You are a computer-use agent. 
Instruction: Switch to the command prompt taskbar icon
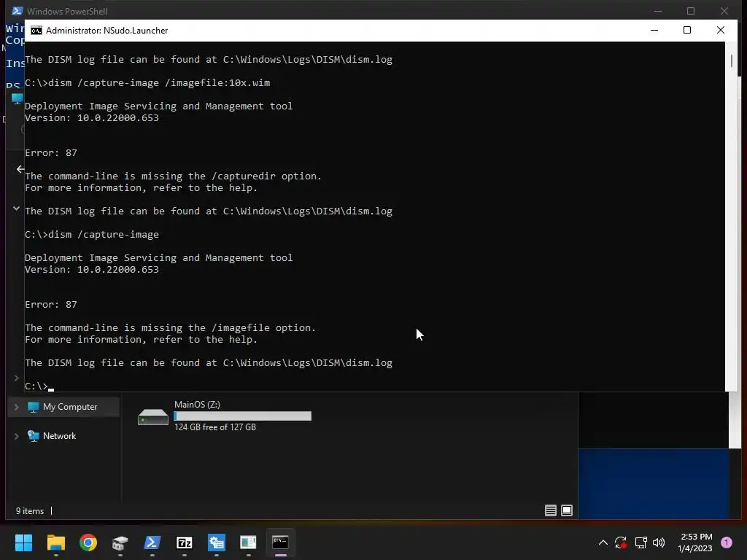pyautogui.click(x=280, y=542)
